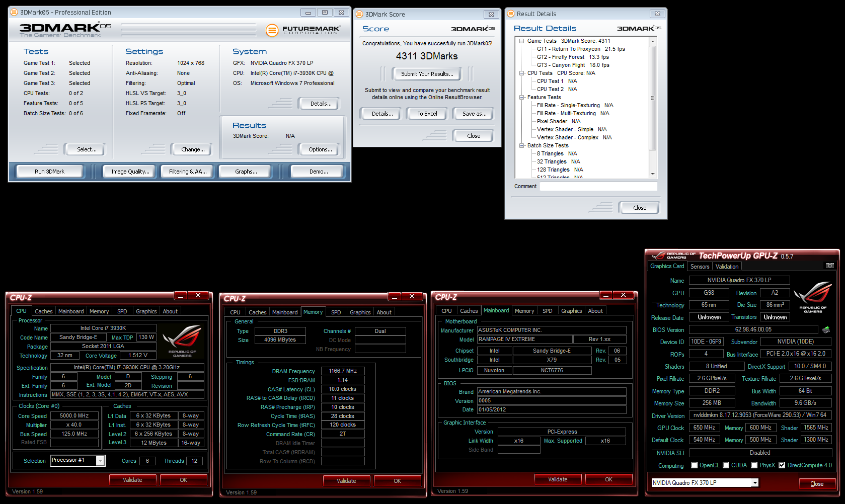Click the Save as button in 3DMark Score
The image size is (845, 504).
tap(475, 114)
